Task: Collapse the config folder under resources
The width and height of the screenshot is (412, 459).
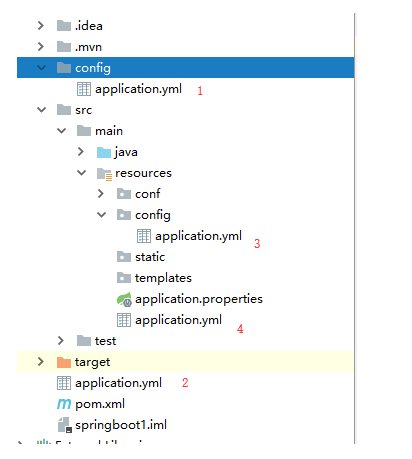Action: pos(102,215)
